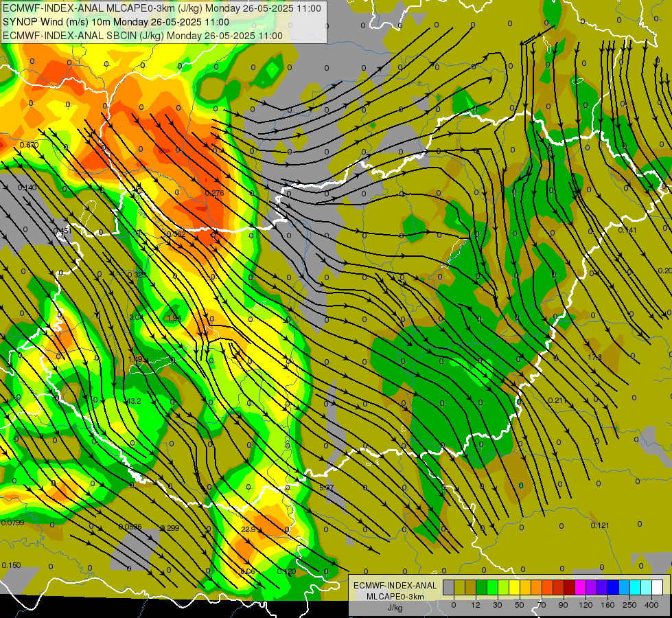
Task: Select the 0.362 map value
Action: [176, 234]
